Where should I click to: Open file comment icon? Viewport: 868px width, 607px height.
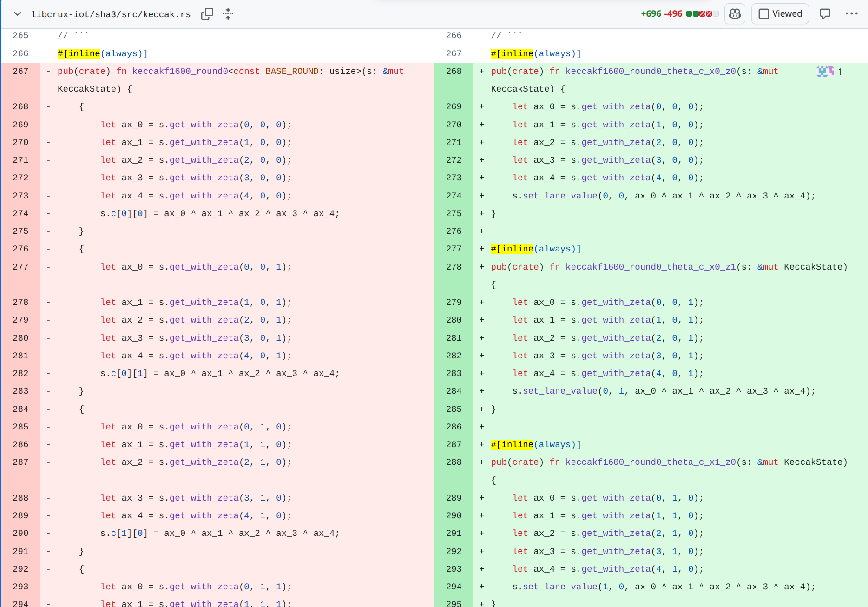[825, 14]
